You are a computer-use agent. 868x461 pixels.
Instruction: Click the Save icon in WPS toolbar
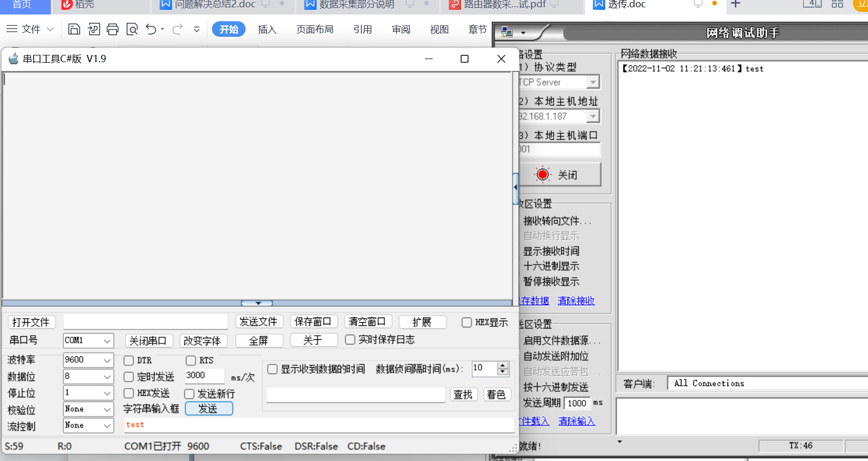pos(74,30)
